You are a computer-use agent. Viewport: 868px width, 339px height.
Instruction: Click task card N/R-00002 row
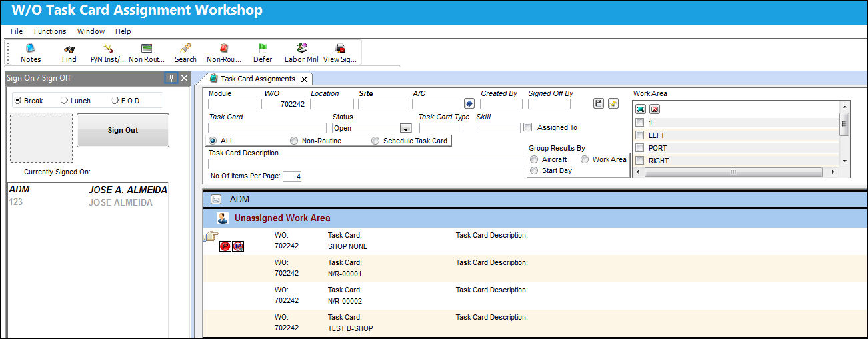536,296
